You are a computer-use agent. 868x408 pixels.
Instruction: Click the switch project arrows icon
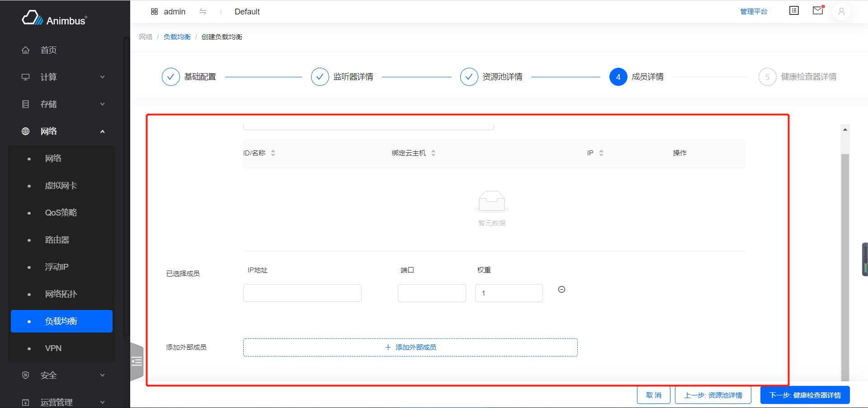tap(203, 12)
